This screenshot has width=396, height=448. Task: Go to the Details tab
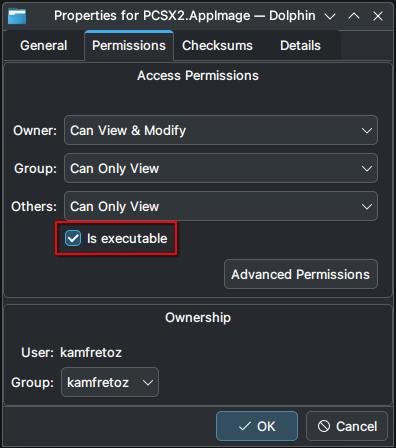[x=300, y=46]
